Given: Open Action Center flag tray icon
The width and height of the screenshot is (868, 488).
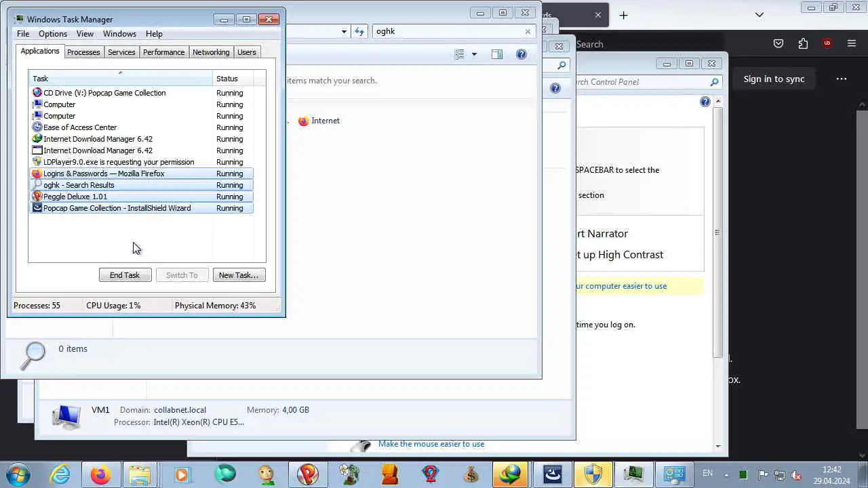Looking at the screenshot, I should [x=762, y=475].
